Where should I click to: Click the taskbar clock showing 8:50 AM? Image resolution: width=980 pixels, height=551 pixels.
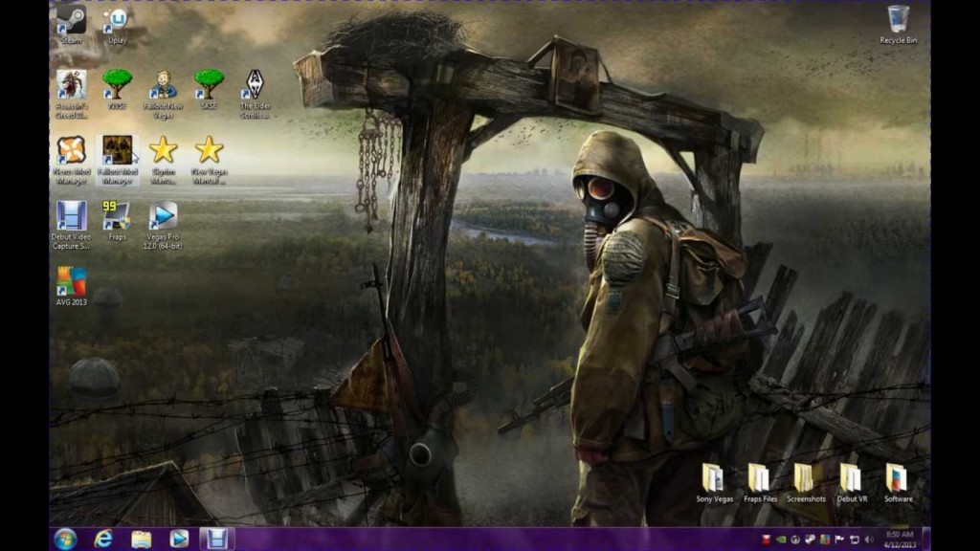[x=900, y=540]
